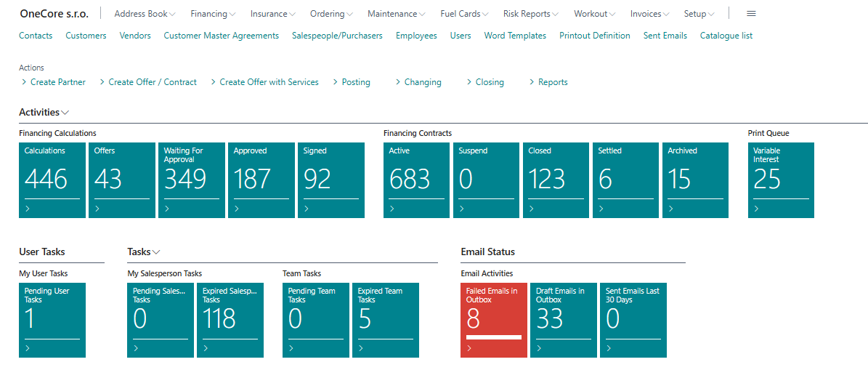Click the arrow icon on Archived tile

(x=671, y=209)
